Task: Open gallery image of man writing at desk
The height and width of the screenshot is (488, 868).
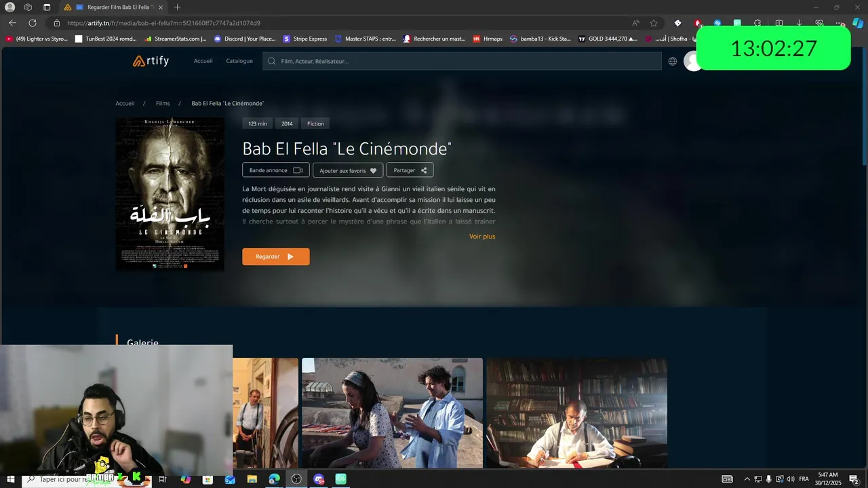Action: (x=576, y=413)
